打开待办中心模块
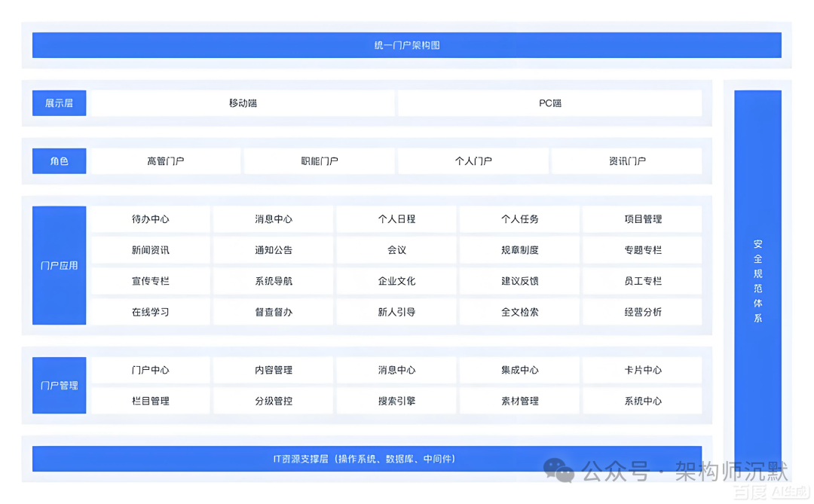Image resolution: width=814 pixels, height=504 pixels. 150,219
